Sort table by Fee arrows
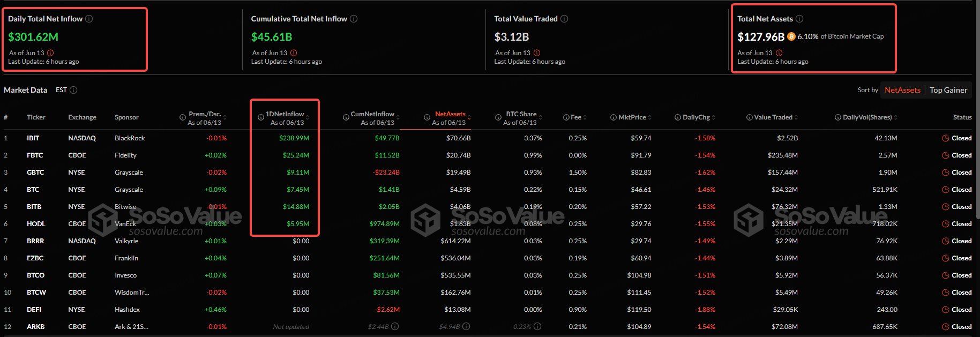 point(585,117)
